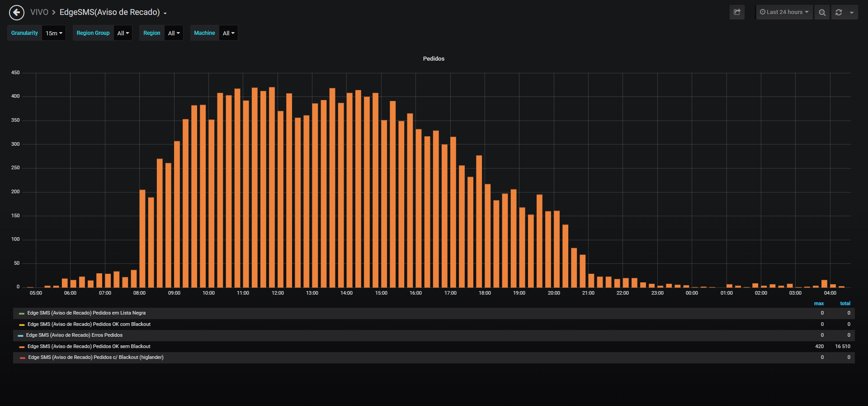Click the VIVO breadcrumb link

39,12
